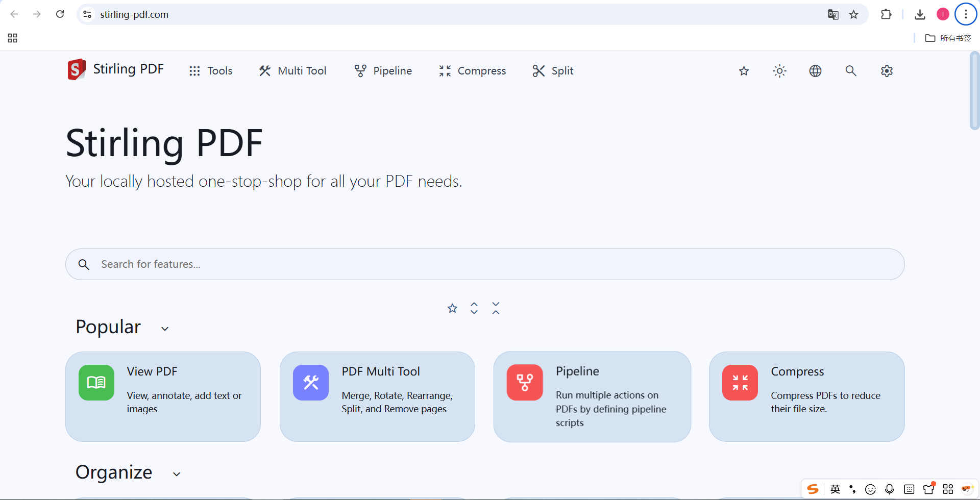Open Multi Tool from the navbar
The image size is (980, 500).
click(292, 71)
